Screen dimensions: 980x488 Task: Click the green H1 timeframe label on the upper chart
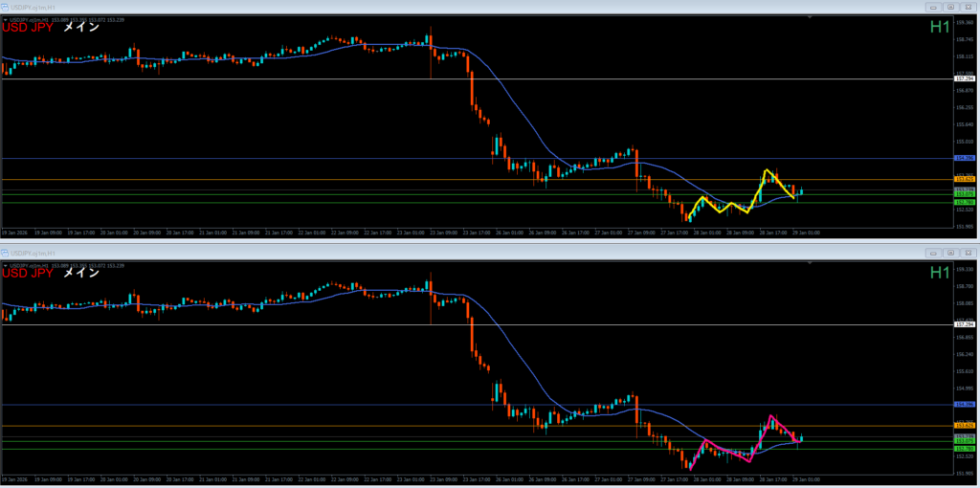(x=940, y=28)
